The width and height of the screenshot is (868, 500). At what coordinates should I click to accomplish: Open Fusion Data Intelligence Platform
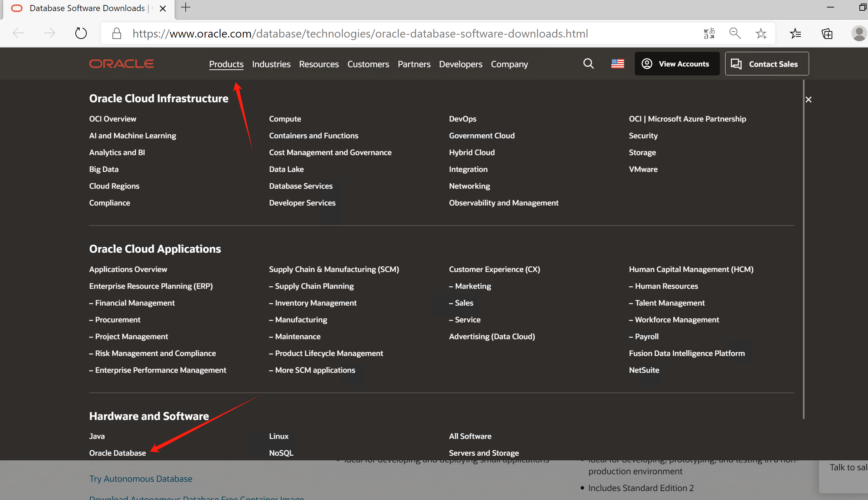click(x=687, y=353)
